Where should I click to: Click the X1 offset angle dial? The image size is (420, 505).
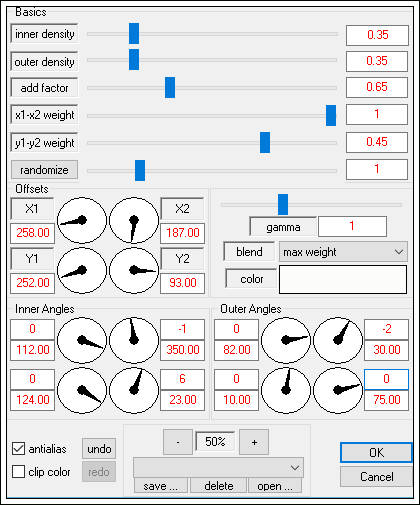82,220
